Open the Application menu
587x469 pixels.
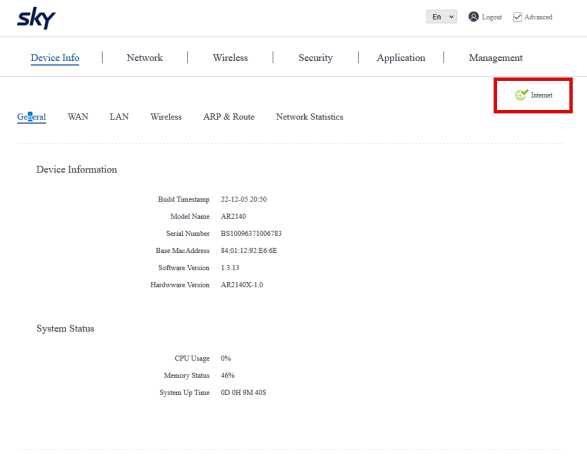(x=401, y=58)
